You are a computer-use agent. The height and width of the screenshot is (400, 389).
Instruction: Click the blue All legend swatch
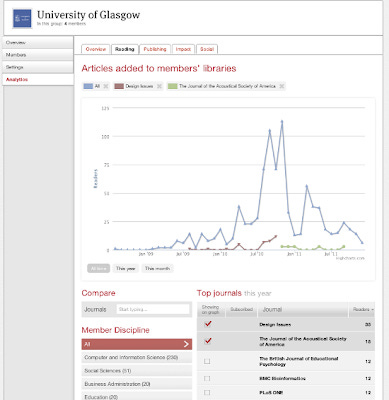(x=88, y=86)
